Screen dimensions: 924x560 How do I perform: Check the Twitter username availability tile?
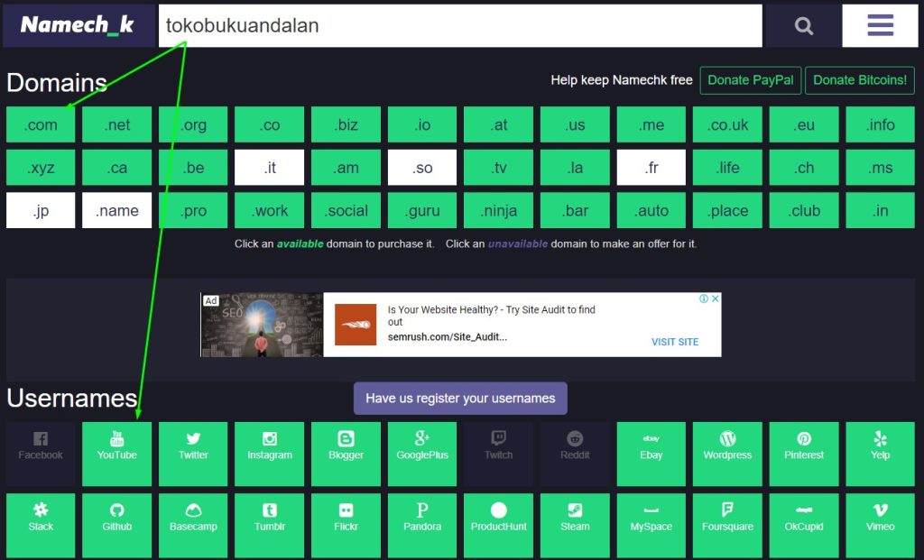pos(193,446)
